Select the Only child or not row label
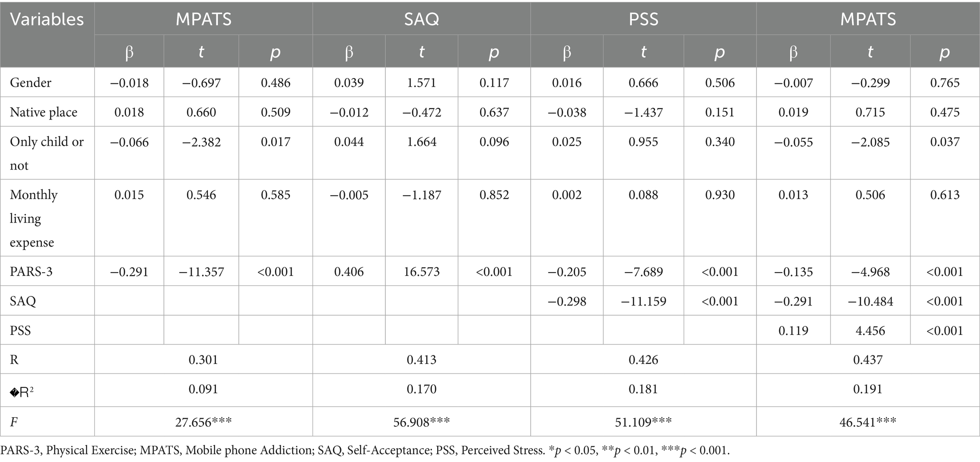Viewport: 980px width, 462px height. click(x=46, y=153)
